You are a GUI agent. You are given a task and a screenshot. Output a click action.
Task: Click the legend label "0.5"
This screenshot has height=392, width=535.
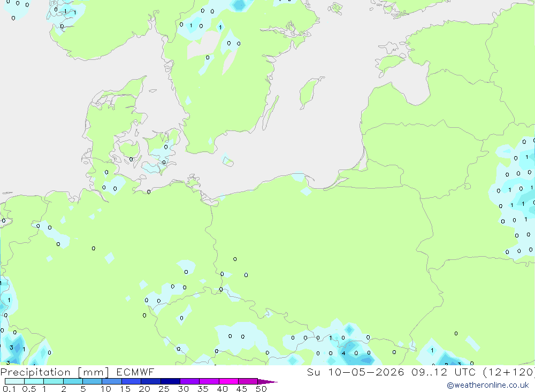pos(29,389)
